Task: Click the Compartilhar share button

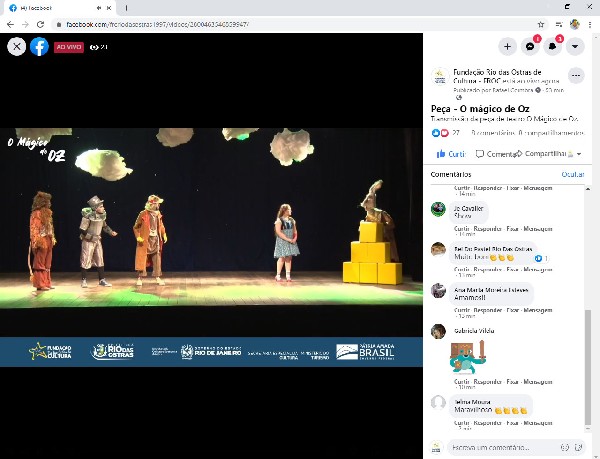Action: tap(541, 154)
